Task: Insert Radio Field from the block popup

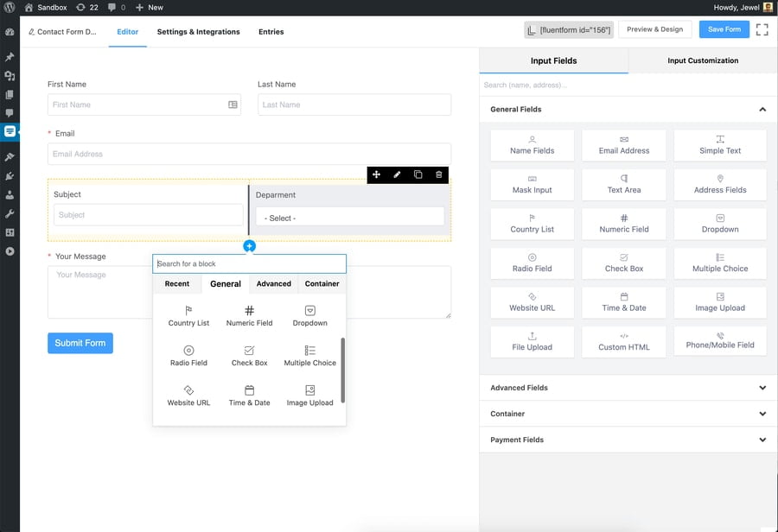Action: tap(188, 355)
